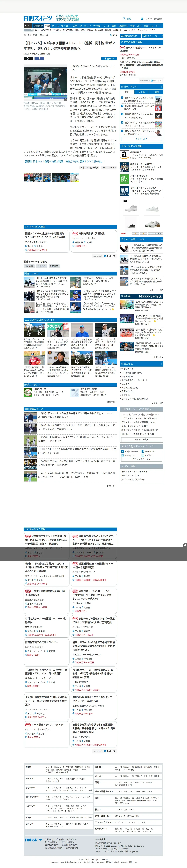187x868 pixels.
Task: Click the footer 日刊スポーツ logo
Action: click(33, 840)
